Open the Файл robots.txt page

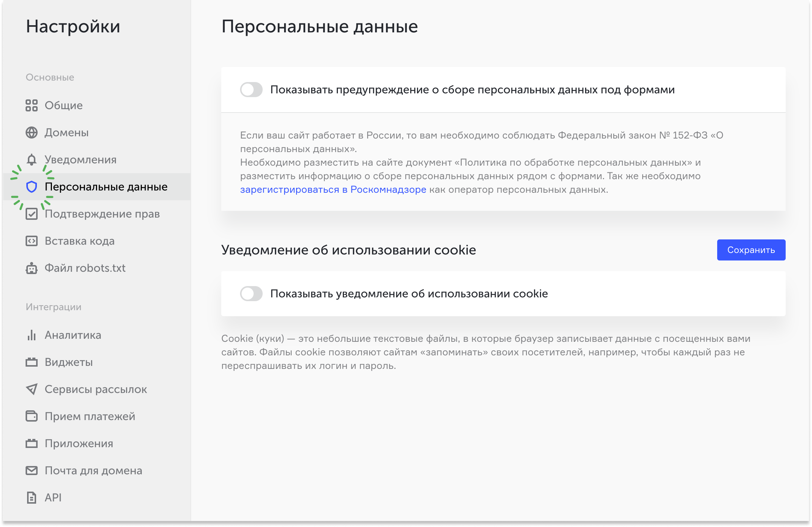[97, 268]
